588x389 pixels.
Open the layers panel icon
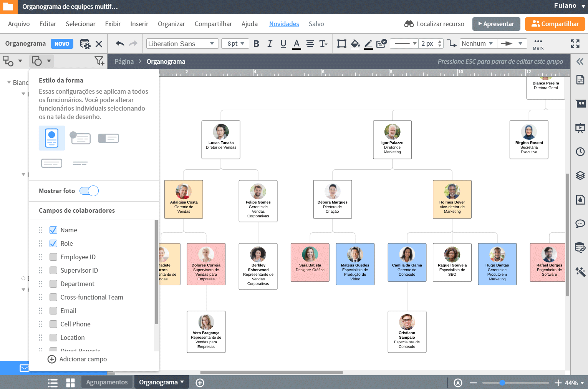pyautogui.click(x=580, y=175)
